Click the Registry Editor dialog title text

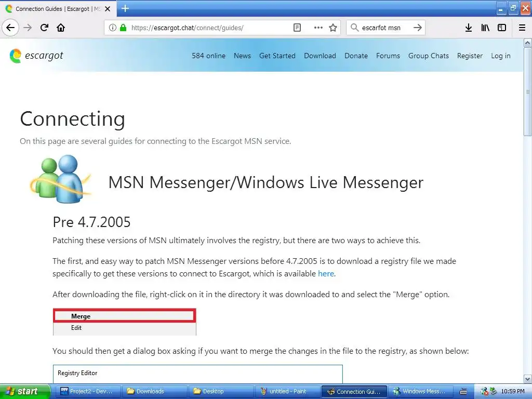tap(77, 373)
